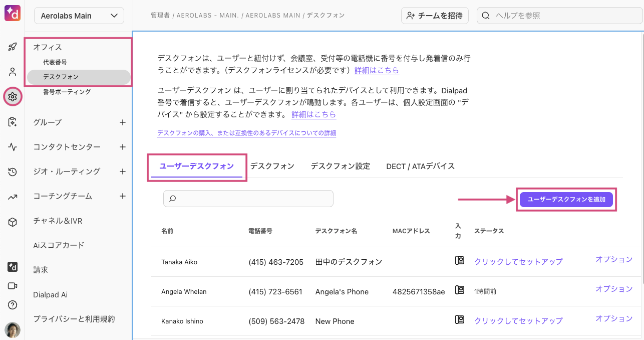Click the phonebook icon in Kanako Ishino row
644x340 pixels.
pos(460,319)
